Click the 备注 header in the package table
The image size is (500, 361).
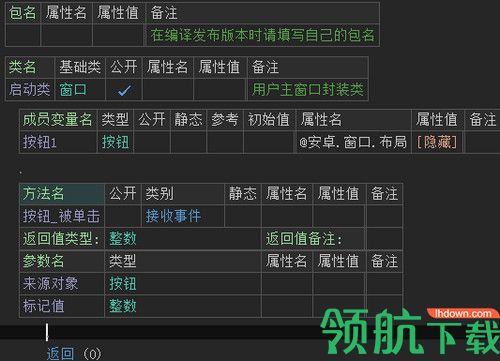262,13
